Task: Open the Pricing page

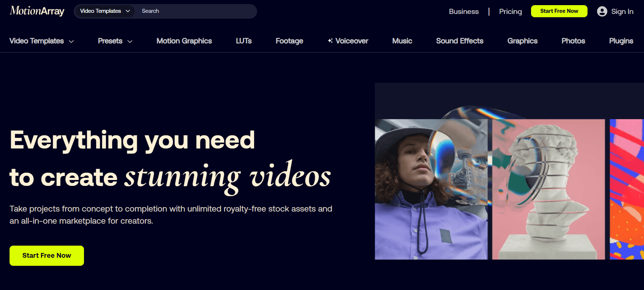Action: [x=510, y=11]
